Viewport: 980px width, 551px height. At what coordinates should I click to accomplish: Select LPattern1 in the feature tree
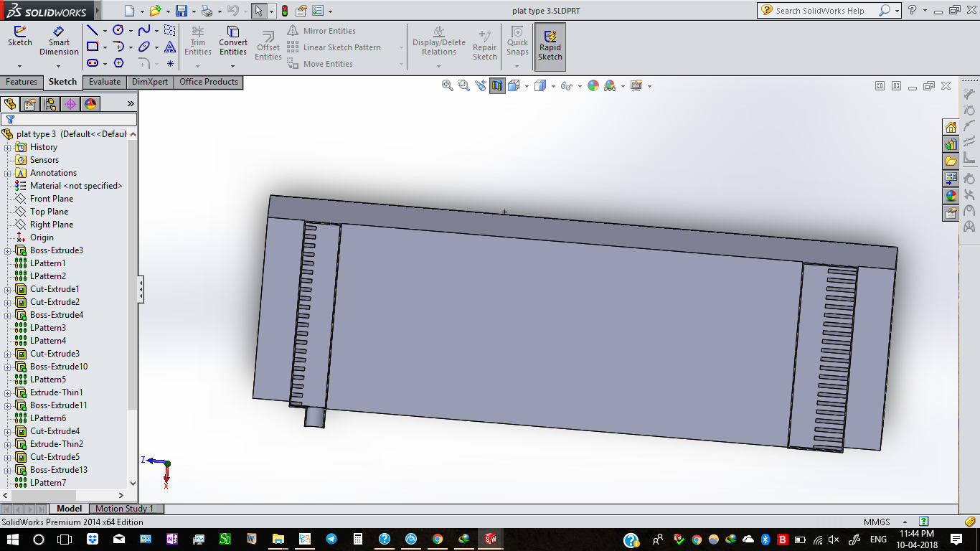(x=48, y=263)
